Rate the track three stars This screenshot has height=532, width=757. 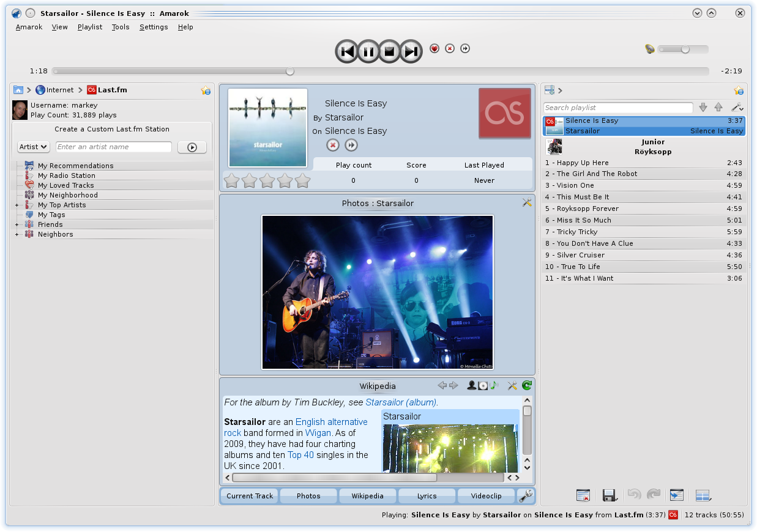point(267,180)
